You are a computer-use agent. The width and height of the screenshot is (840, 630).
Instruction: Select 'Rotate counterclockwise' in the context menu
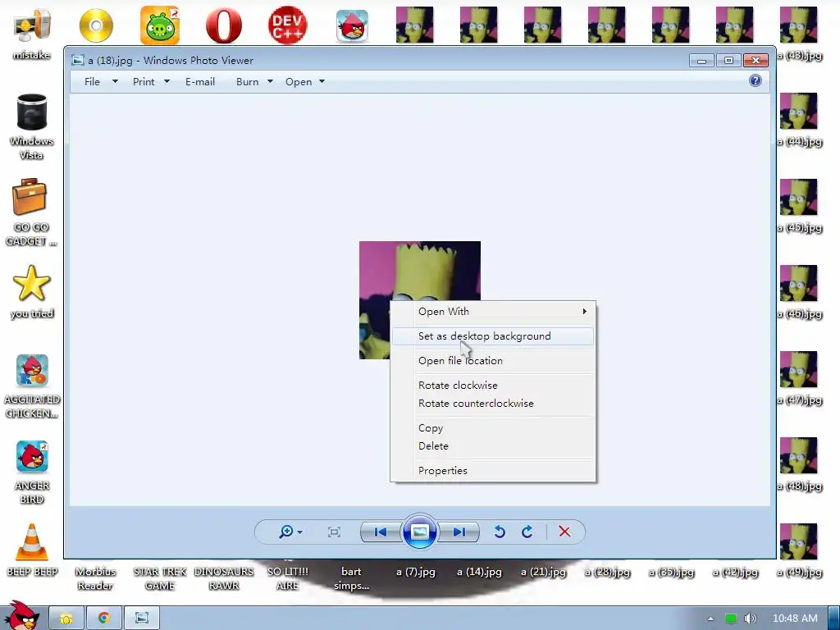tap(493, 404)
